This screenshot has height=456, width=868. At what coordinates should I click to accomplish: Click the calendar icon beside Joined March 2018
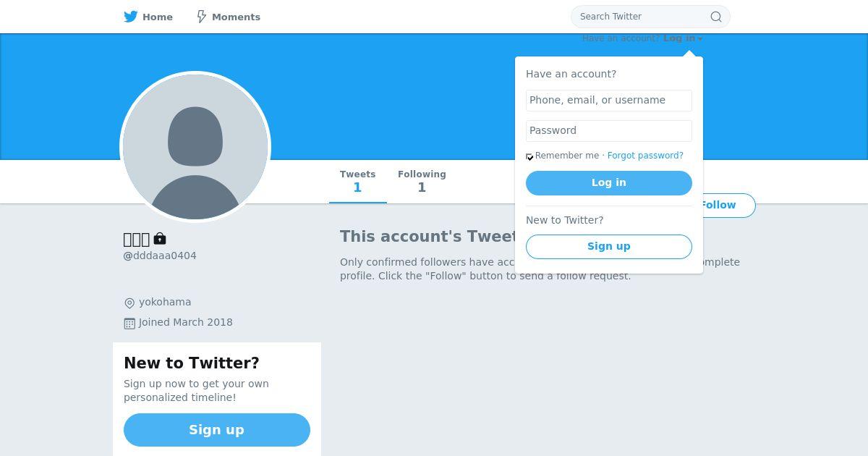point(129,323)
